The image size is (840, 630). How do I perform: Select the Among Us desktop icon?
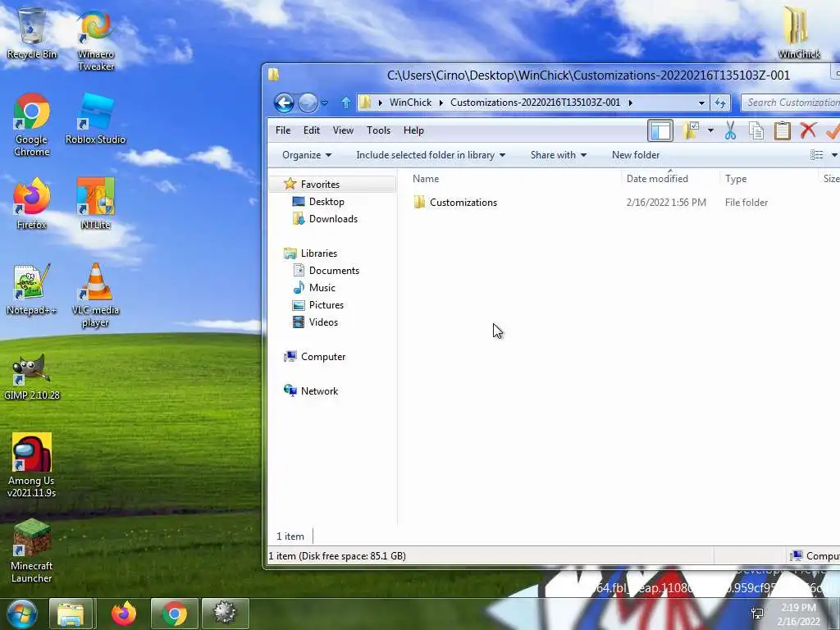tap(32, 466)
